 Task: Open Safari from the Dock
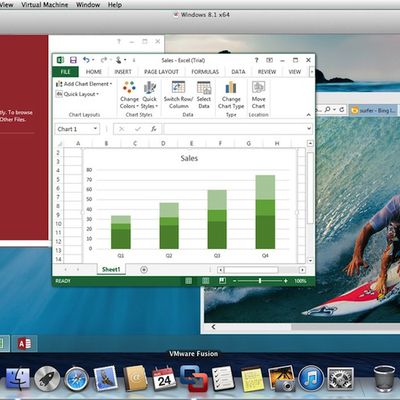76,379
